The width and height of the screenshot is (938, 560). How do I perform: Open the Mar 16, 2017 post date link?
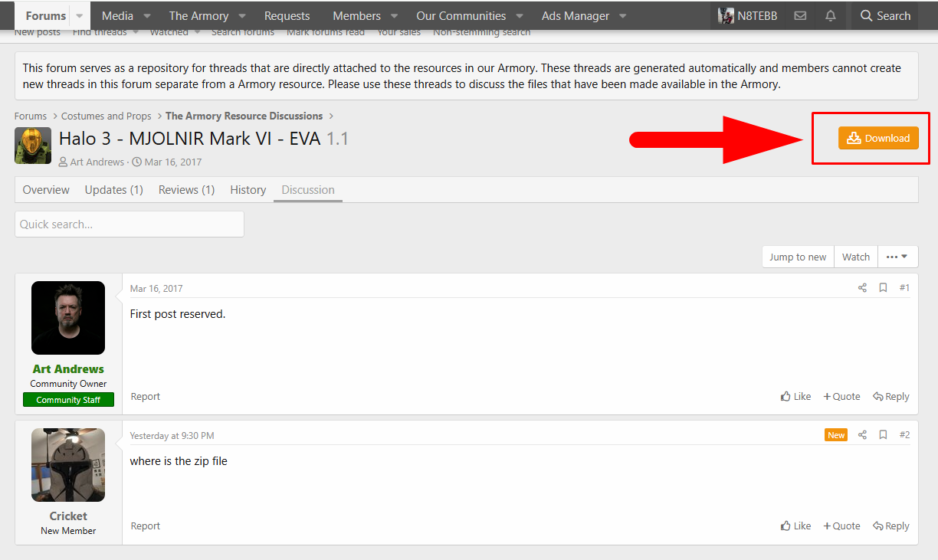point(156,289)
